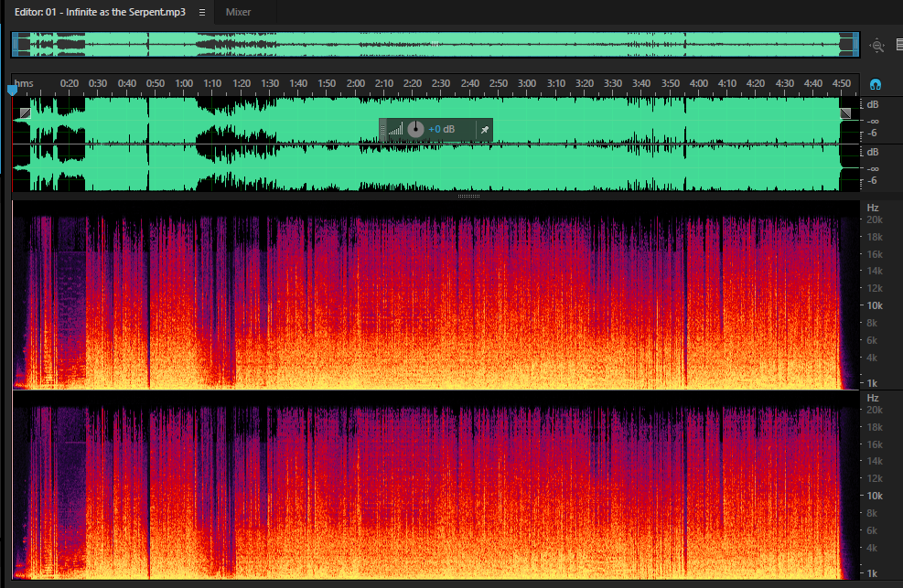The width and height of the screenshot is (903, 588).
Task: Click the 1:10 mark on the time ruler
Action: [212, 83]
